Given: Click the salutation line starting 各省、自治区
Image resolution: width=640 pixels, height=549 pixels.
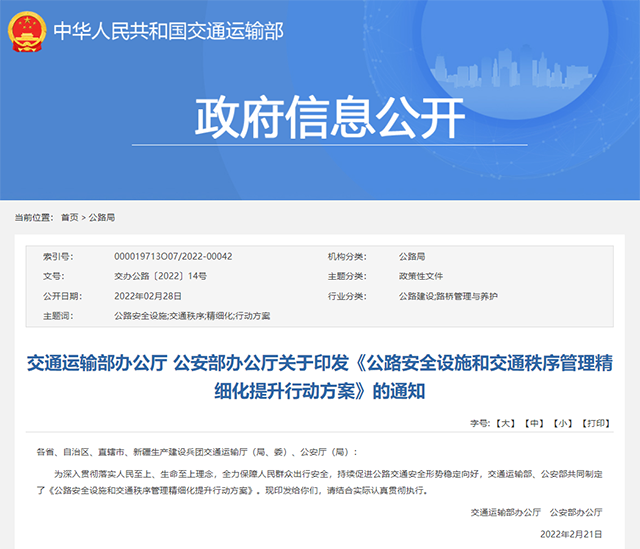Looking at the screenshot, I should coord(197,452).
